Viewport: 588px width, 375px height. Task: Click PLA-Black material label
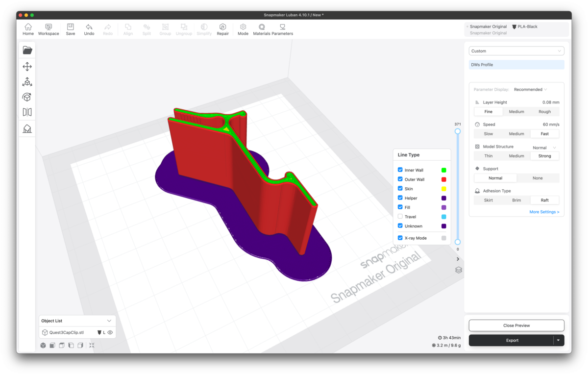[x=528, y=26]
